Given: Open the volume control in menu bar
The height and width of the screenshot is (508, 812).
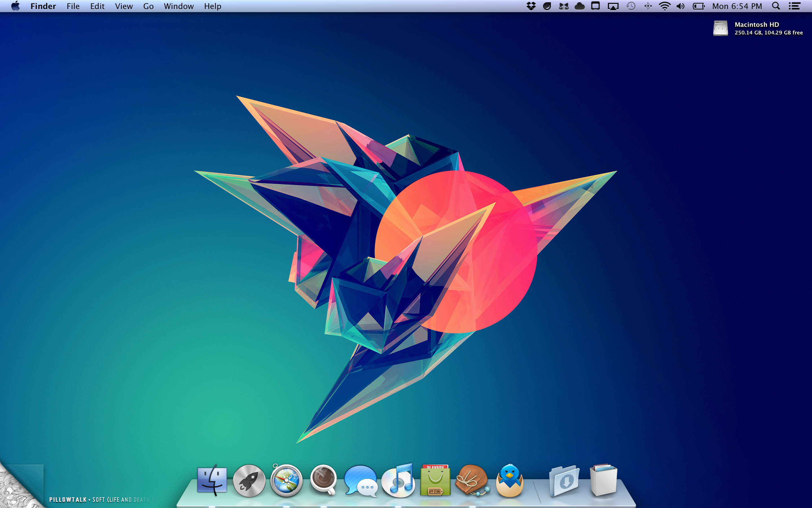Looking at the screenshot, I should [680, 6].
